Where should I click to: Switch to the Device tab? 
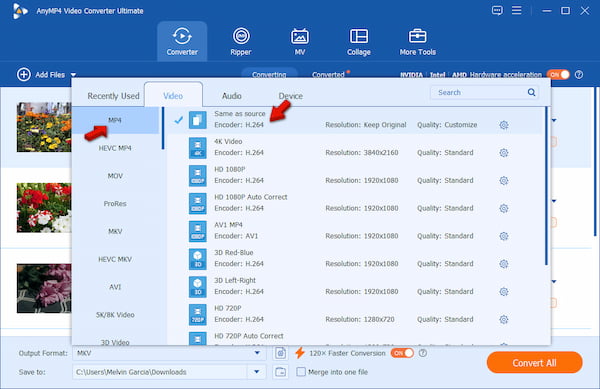pyautogui.click(x=290, y=96)
